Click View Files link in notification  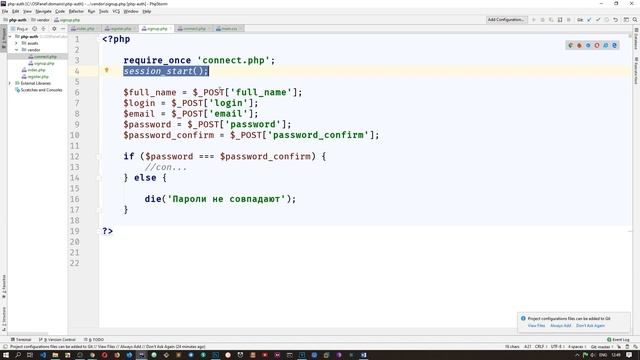[536, 326]
